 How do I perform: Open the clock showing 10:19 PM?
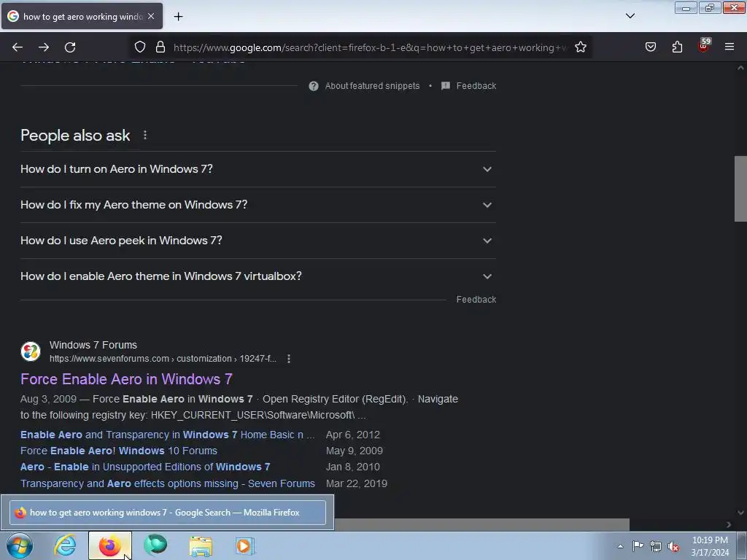click(x=710, y=546)
